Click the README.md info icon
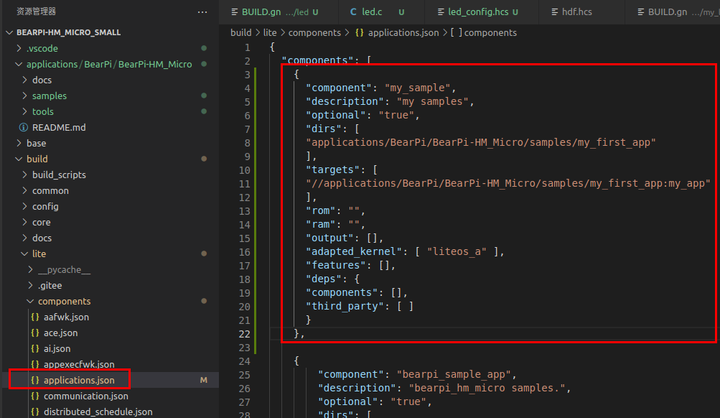Screen dimensions: 720x418 coord(23,127)
